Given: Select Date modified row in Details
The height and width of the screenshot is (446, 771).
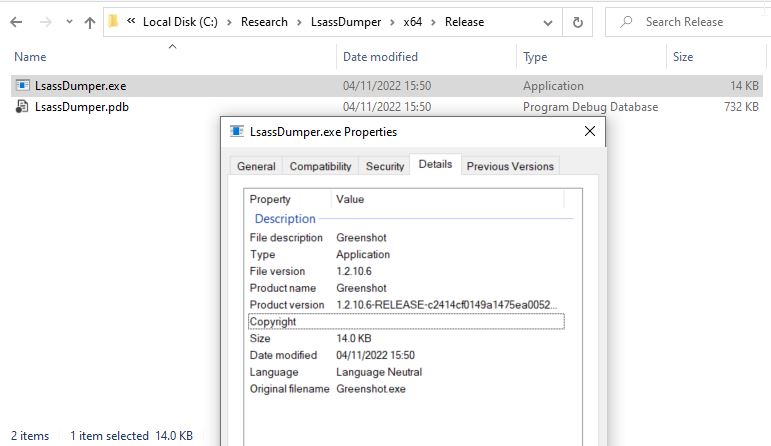Looking at the screenshot, I should click(x=406, y=355).
